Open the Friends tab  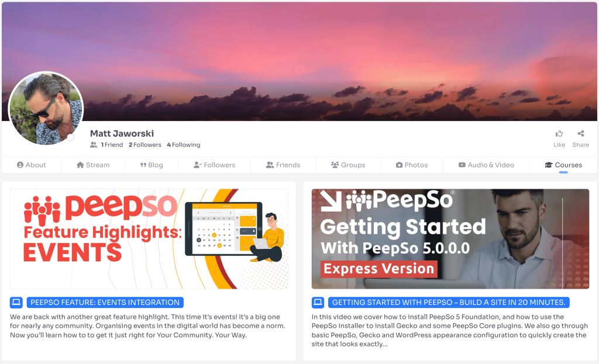point(283,165)
